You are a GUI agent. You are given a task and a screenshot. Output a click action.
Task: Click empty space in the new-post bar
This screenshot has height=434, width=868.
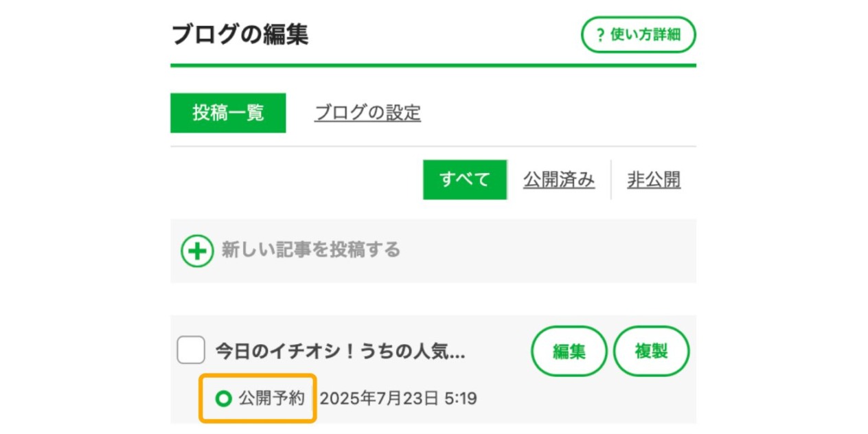pyautogui.click(x=549, y=251)
